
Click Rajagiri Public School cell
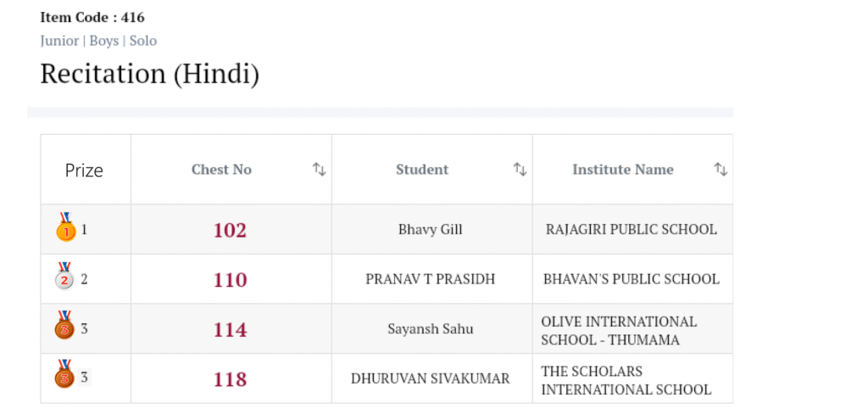pos(632,230)
